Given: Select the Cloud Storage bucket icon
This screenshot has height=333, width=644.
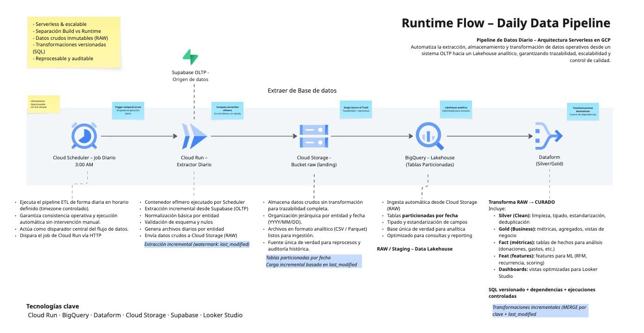Looking at the screenshot, I should pos(314,136).
